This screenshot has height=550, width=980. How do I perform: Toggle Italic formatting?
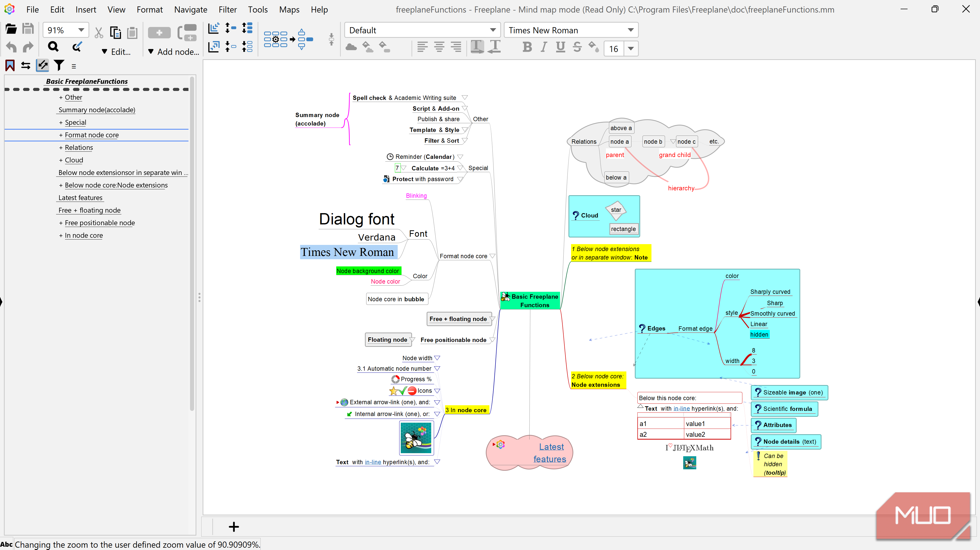pyautogui.click(x=544, y=47)
